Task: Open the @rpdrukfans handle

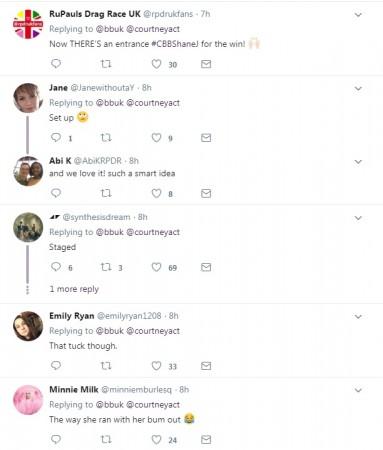Action: (168, 14)
